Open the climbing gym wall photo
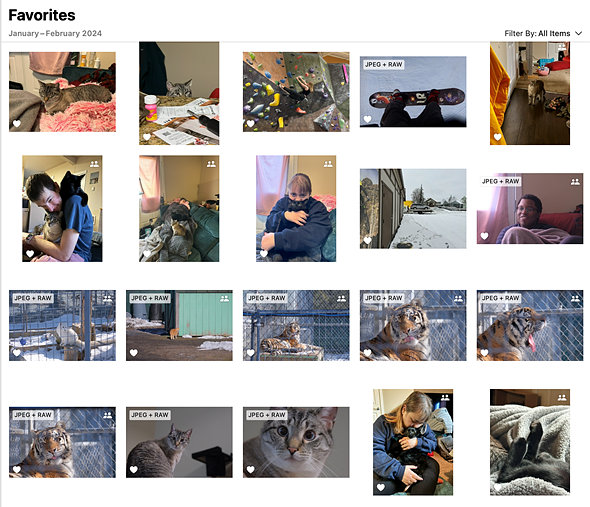Screen dimensions: 590x507 [x=296, y=92]
